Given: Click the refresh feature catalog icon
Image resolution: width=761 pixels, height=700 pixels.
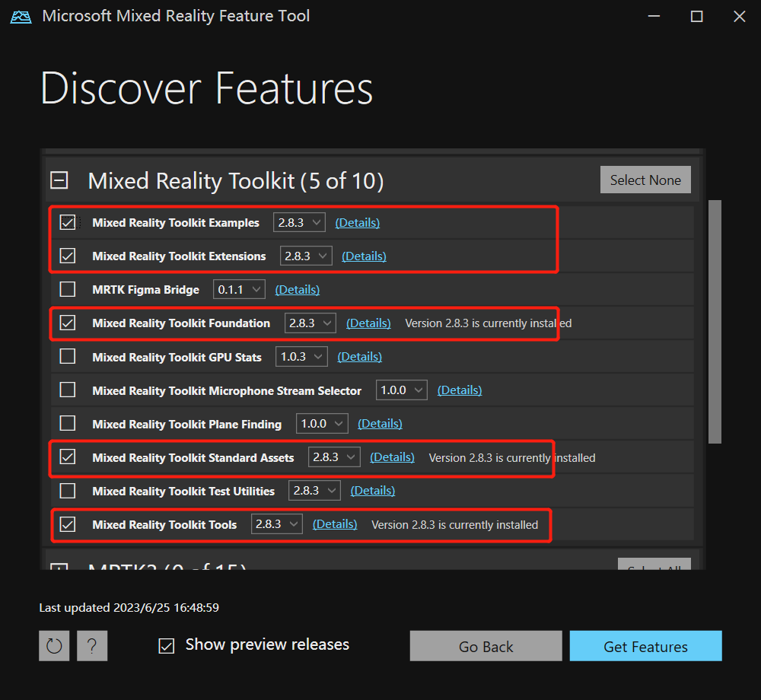Looking at the screenshot, I should 54,646.
